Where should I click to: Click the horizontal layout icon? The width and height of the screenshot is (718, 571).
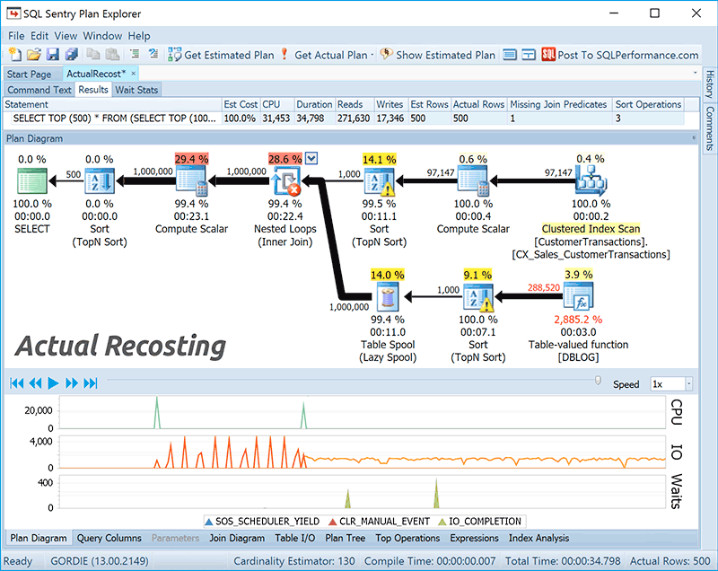(510, 55)
